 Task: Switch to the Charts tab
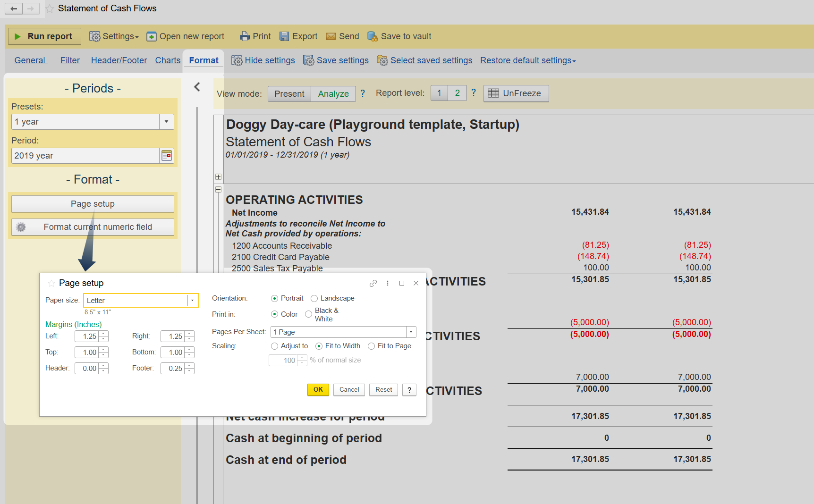(168, 60)
